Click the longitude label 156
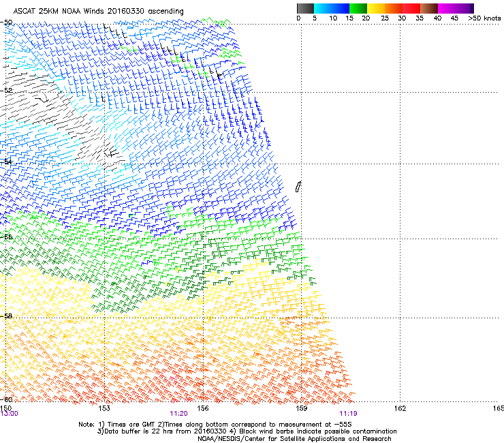504x443 pixels. pos(203,408)
